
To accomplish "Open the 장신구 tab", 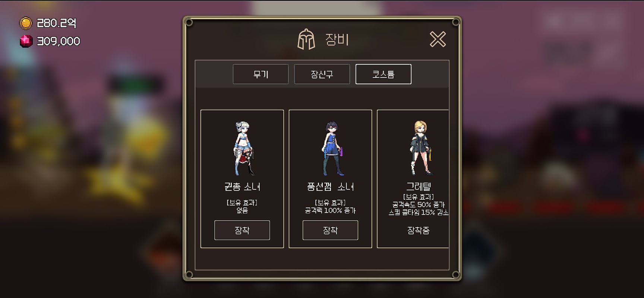I will click(x=322, y=74).
